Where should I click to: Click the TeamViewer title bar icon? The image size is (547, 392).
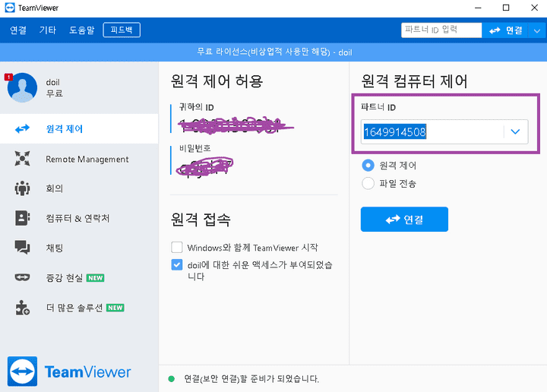(x=10, y=8)
